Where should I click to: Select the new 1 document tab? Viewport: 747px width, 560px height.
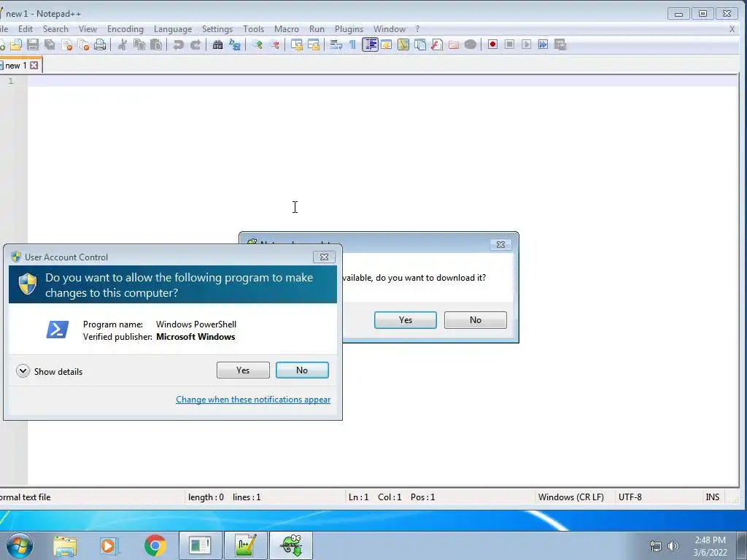(x=16, y=66)
